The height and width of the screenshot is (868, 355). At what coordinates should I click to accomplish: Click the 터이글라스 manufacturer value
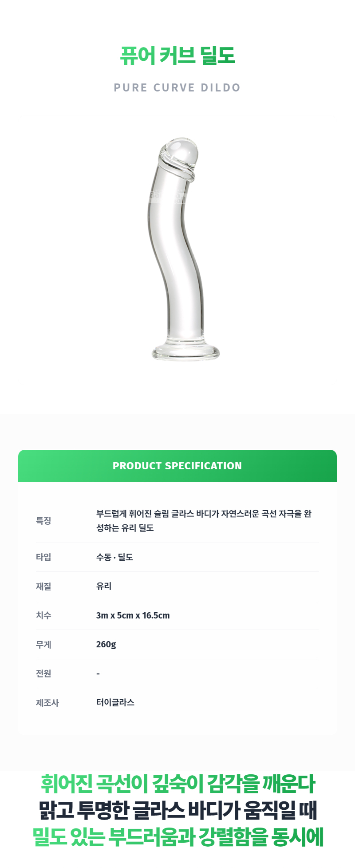(115, 702)
